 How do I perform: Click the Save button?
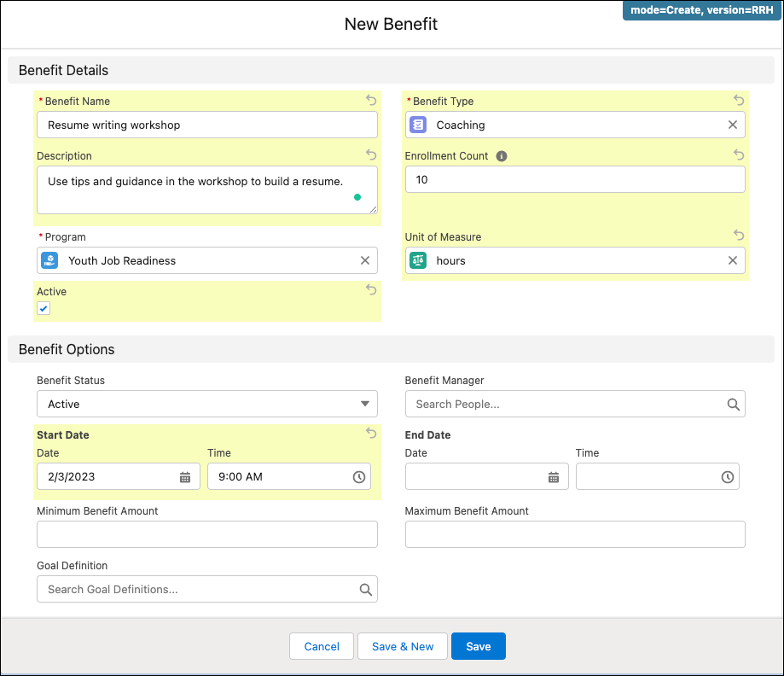(478, 646)
